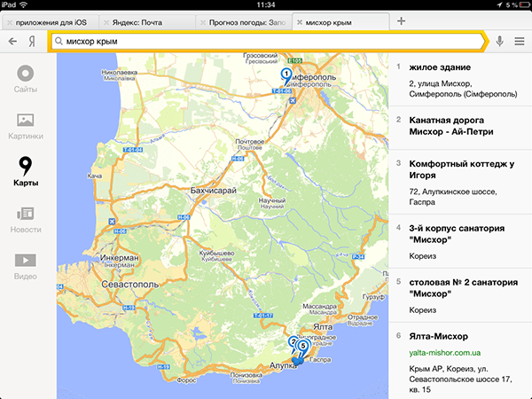The width and height of the screenshot is (532, 399).
Task: Click the Массандра label on map
Action: coord(319,307)
